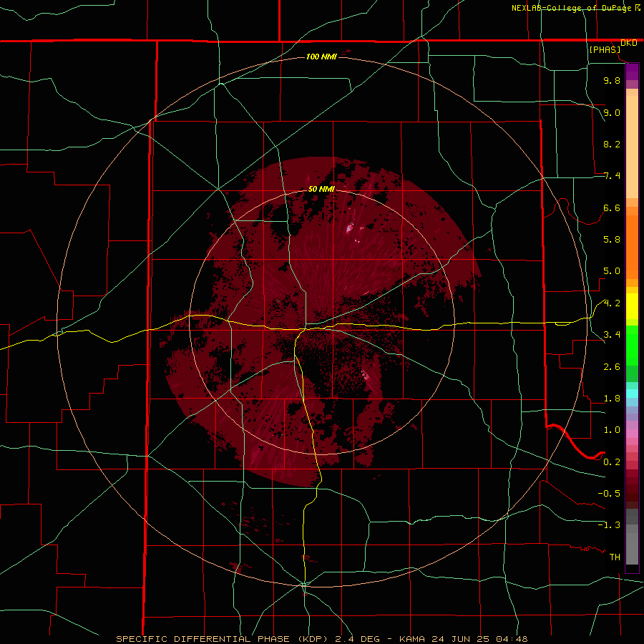Click the -0.5 legend value
This screenshot has width=644, height=644.
tap(609, 494)
